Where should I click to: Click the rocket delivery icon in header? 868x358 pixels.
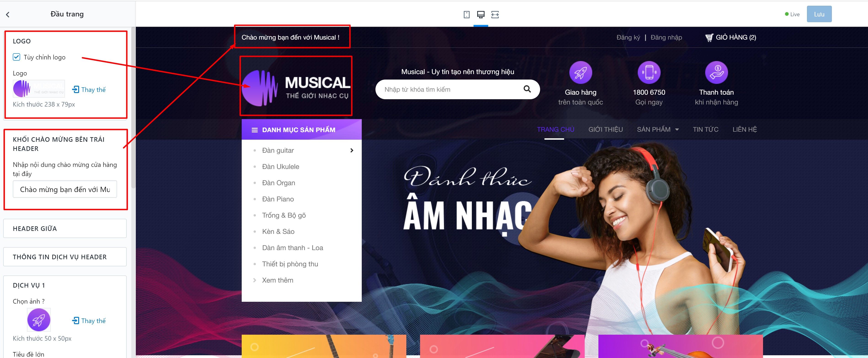580,73
